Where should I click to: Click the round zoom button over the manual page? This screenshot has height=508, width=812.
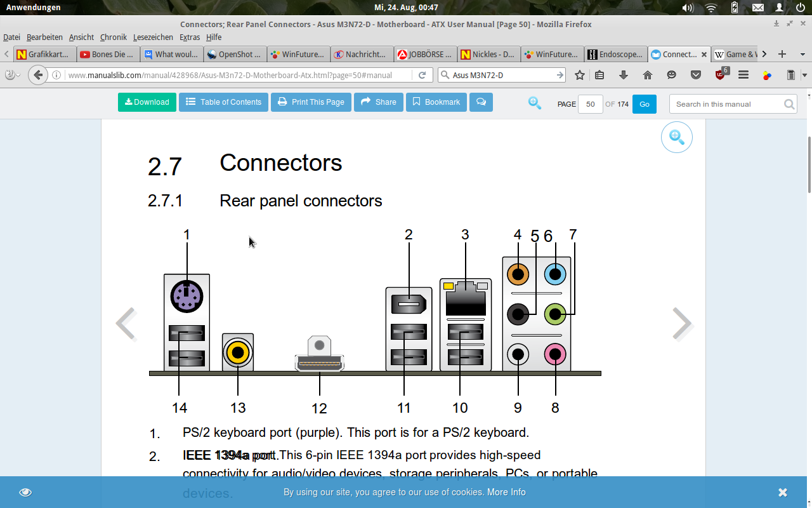click(676, 137)
